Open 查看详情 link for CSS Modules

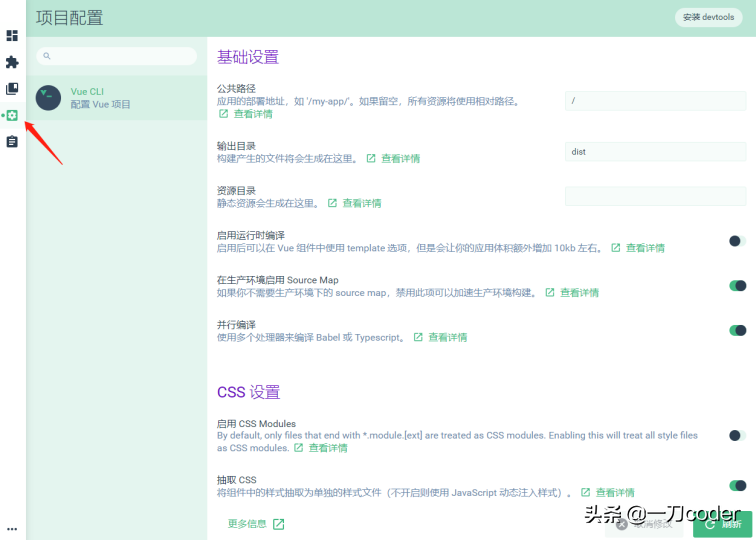321,448
